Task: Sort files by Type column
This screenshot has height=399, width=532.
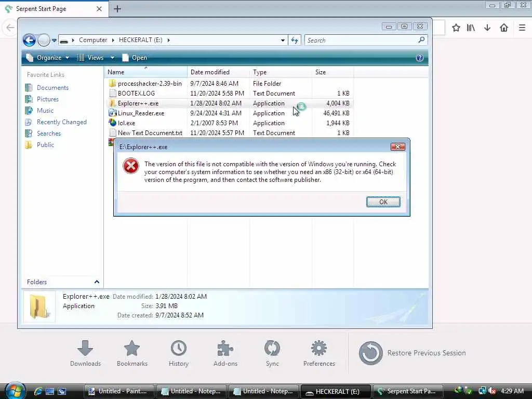Action: tap(281, 72)
